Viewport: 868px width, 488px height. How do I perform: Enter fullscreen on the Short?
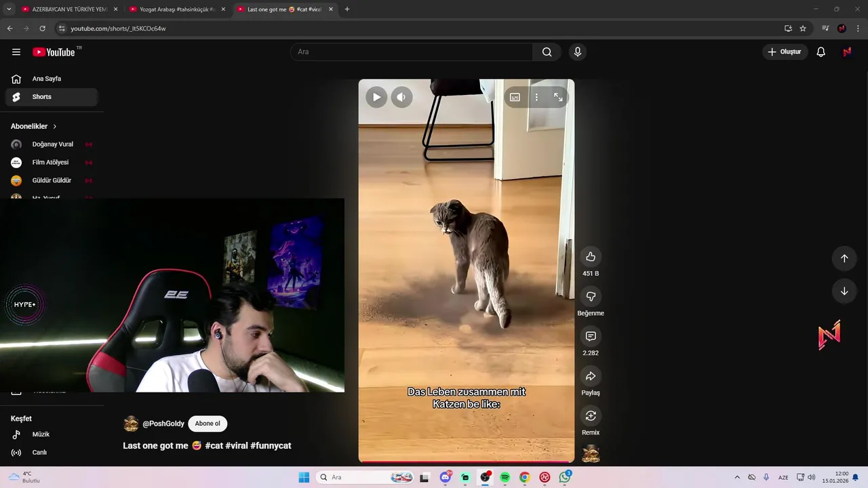[558, 98]
